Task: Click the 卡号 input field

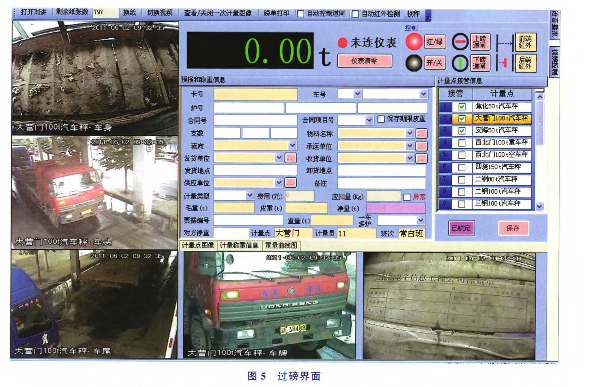Action: pos(255,94)
